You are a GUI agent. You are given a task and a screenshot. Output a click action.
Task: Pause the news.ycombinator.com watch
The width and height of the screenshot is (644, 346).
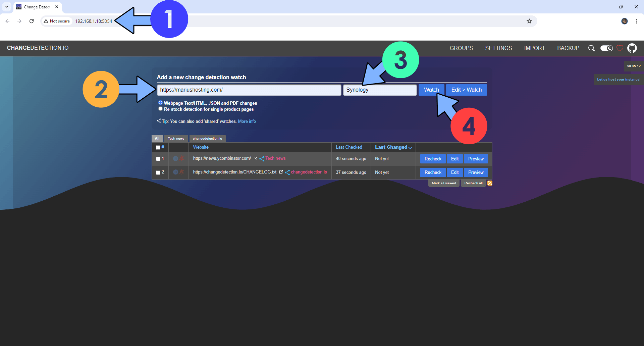(175, 158)
